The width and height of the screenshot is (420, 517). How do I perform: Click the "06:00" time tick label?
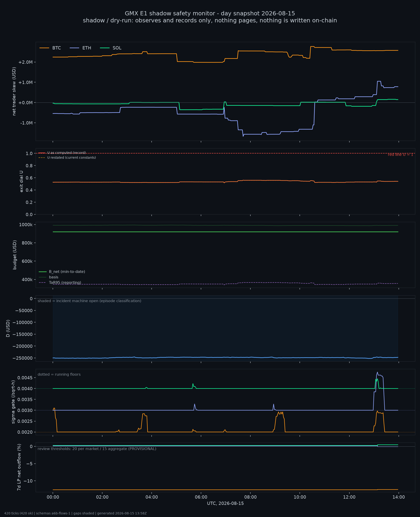(x=201, y=497)
